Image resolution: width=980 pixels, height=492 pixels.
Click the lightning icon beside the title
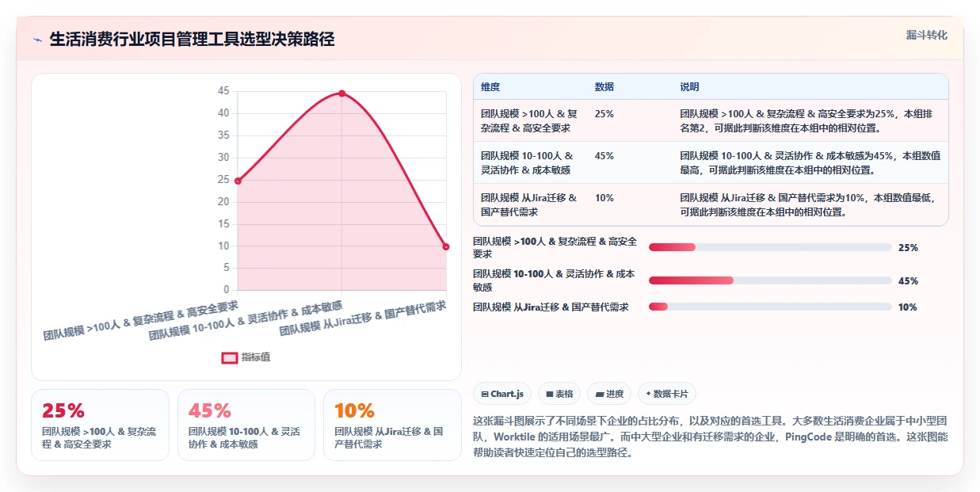pyautogui.click(x=37, y=40)
